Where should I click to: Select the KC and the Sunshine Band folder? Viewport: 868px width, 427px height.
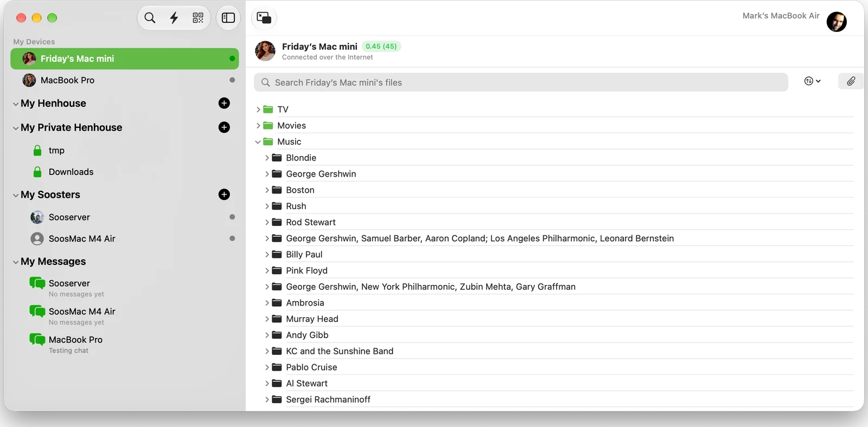pos(558,351)
